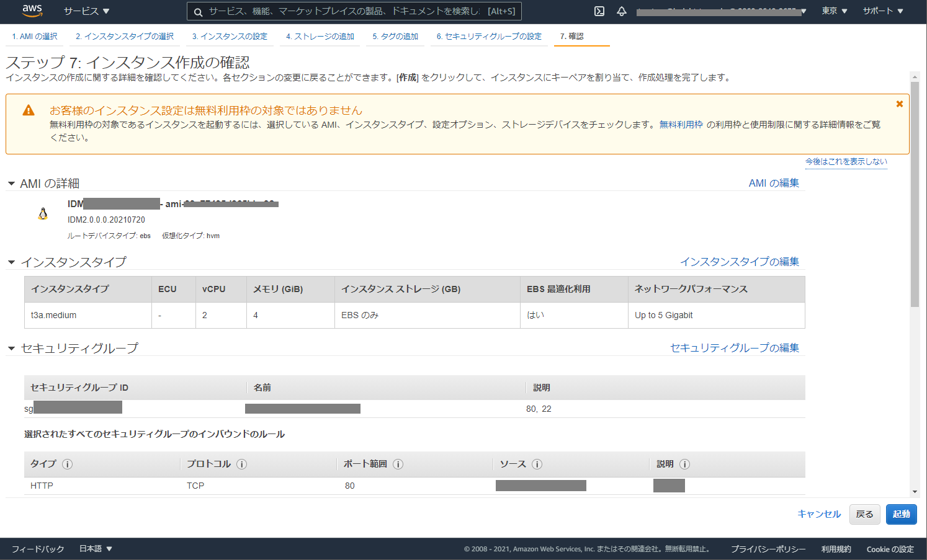Go to step 4. ストレージの追加 tab
The width and height of the screenshot is (927, 560).
pos(320,37)
